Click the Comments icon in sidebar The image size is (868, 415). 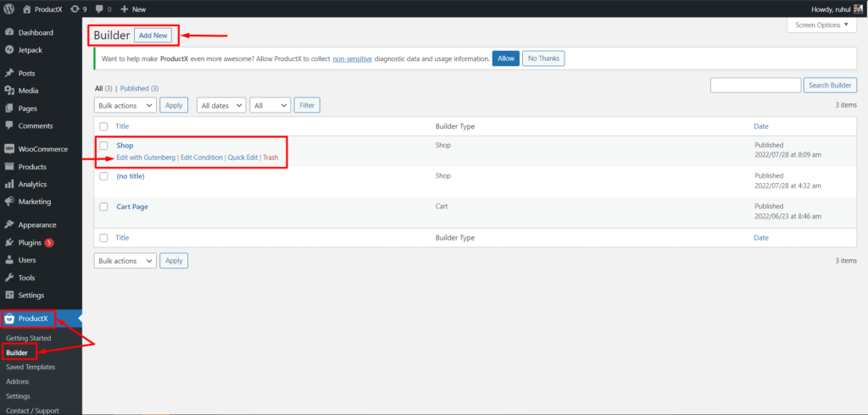pyautogui.click(x=8, y=125)
